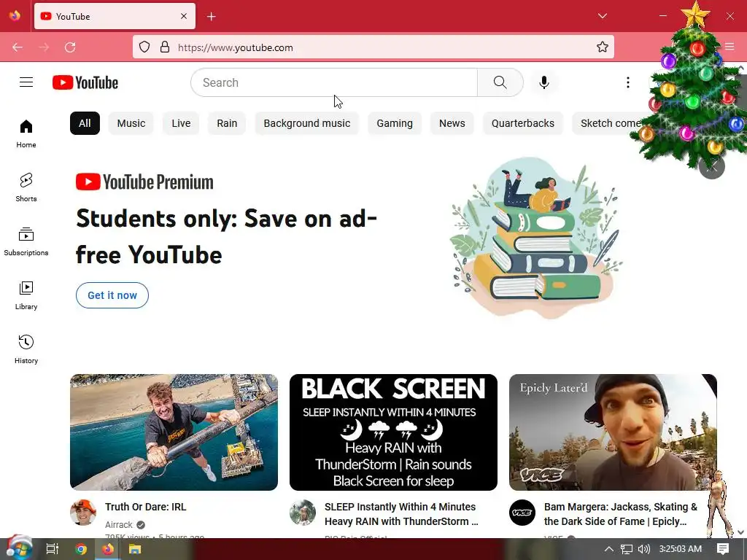Click page scrollbar down arrow
The height and width of the screenshot is (560, 747).
pyautogui.click(x=741, y=532)
